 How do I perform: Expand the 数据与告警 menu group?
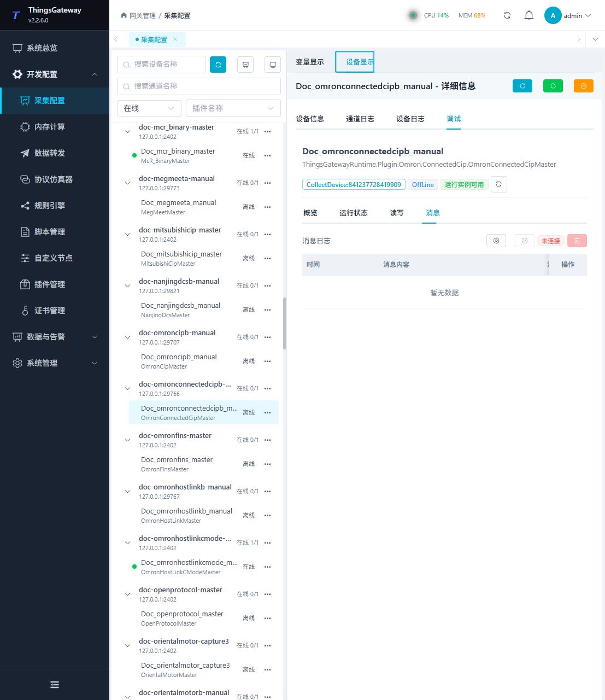(x=55, y=337)
